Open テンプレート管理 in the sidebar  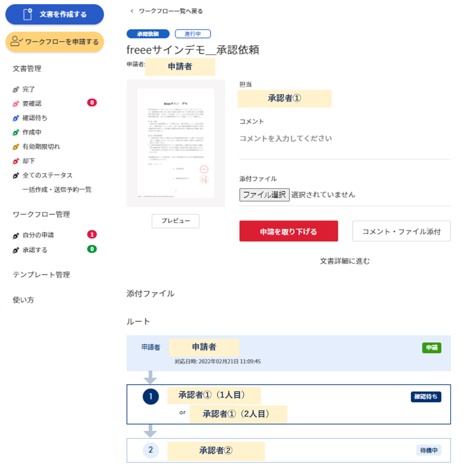click(x=41, y=274)
